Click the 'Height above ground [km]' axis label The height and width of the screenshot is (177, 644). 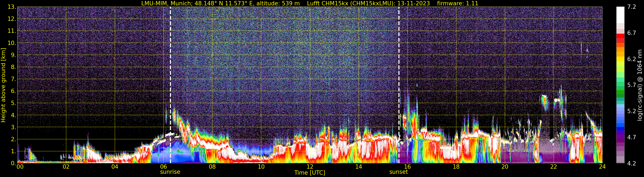3,85
